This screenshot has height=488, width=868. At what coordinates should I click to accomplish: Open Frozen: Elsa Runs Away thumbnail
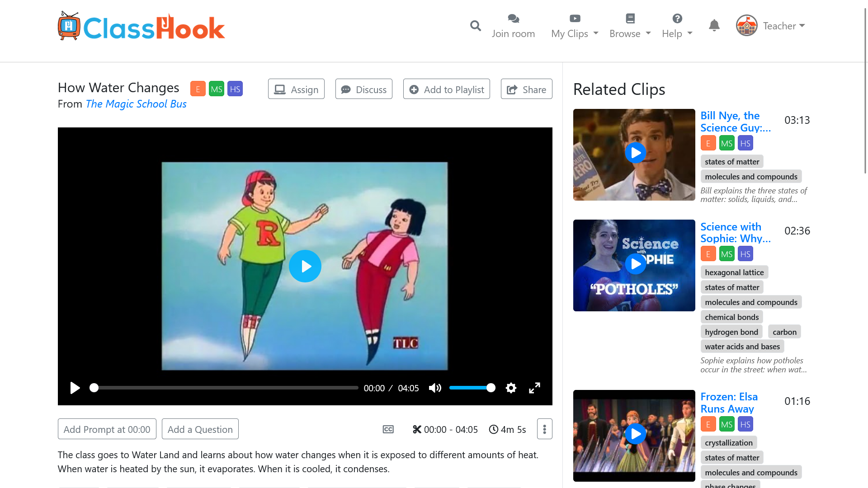coord(634,436)
